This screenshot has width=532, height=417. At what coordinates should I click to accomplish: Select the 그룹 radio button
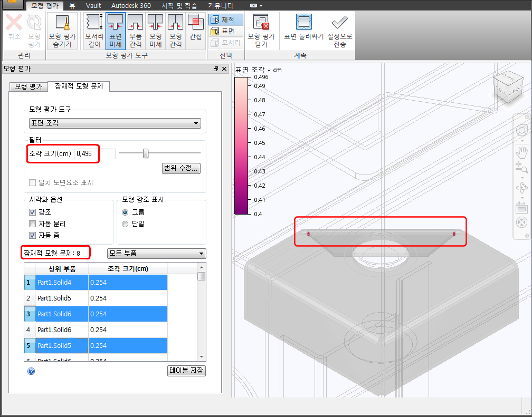click(x=125, y=212)
